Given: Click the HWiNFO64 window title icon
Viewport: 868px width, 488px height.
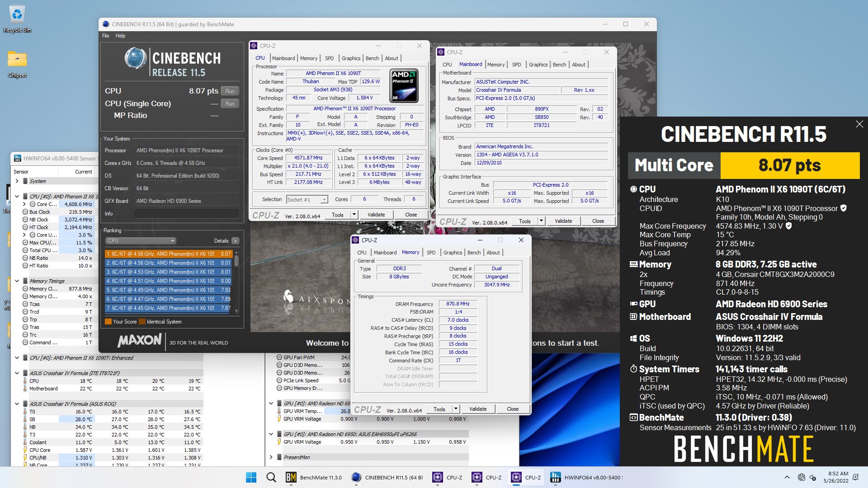Looking at the screenshot, I should [x=17, y=158].
